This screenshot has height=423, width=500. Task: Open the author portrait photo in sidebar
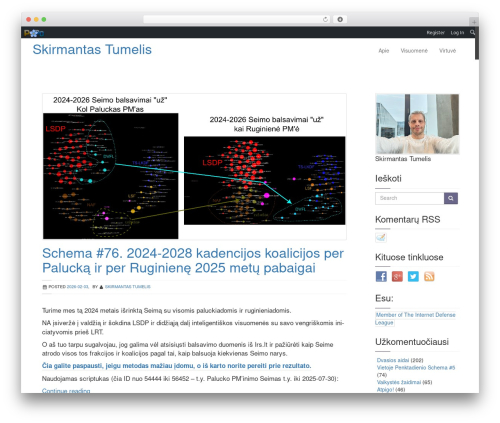[x=417, y=124]
